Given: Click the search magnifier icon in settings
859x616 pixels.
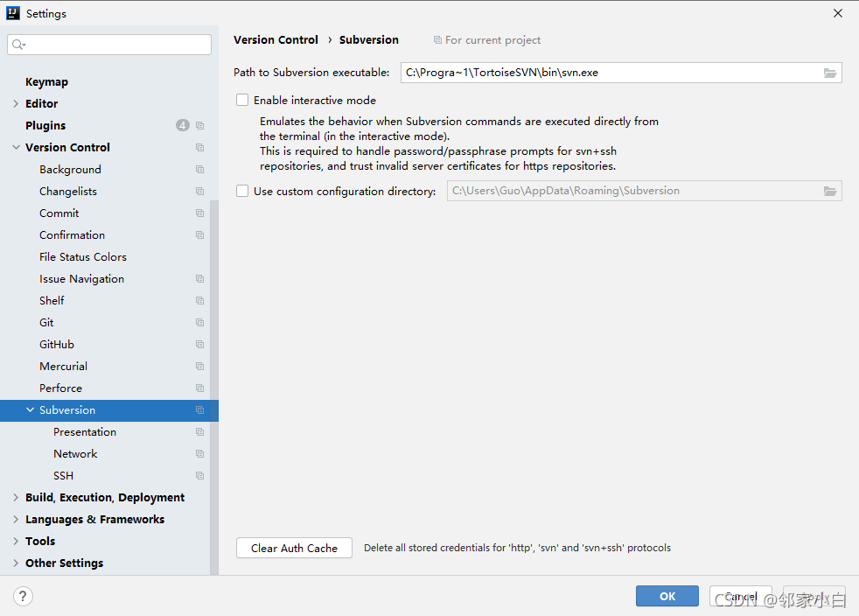Looking at the screenshot, I should coord(18,45).
